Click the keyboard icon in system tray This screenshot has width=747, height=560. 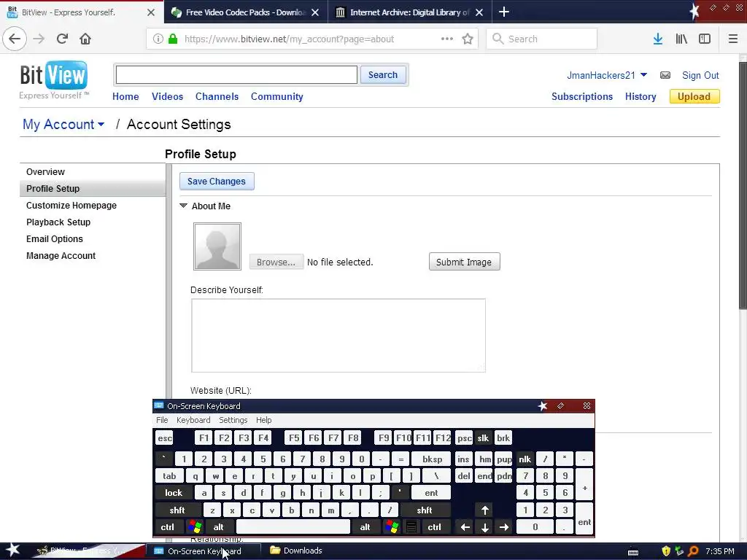pyautogui.click(x=633, y=552)
